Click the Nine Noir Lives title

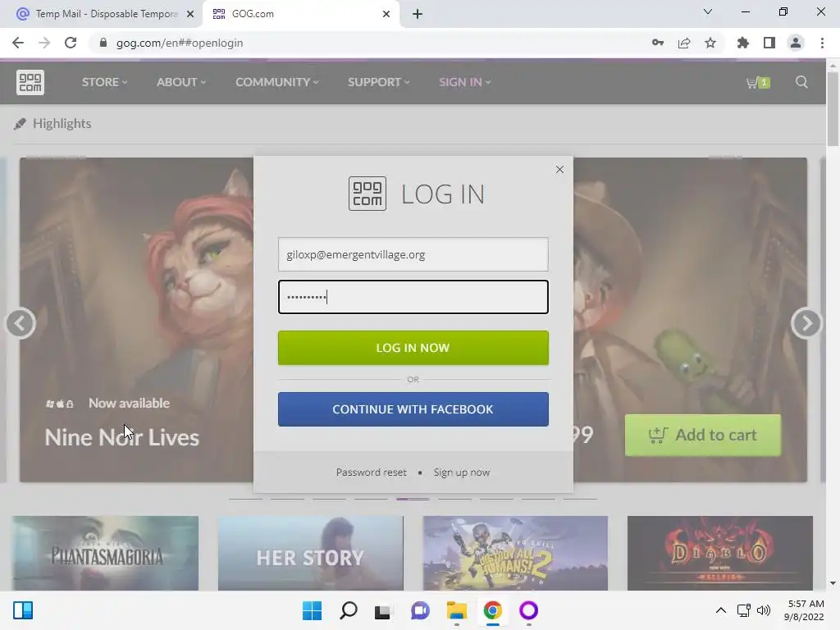[x=122, y=438]
